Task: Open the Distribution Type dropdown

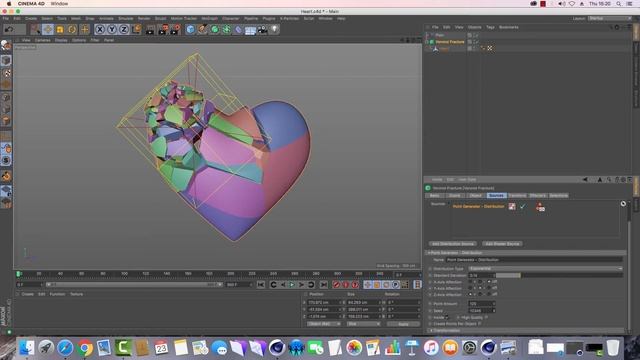Action: tap(545, 269)
